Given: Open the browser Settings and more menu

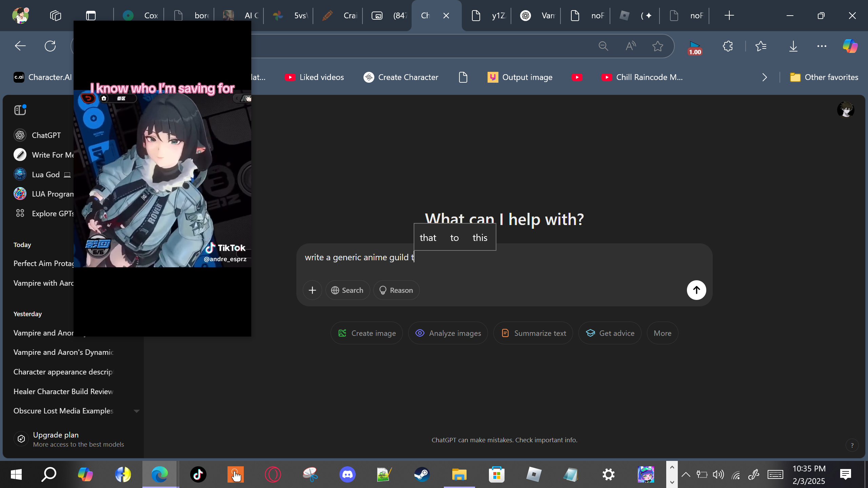Looking at the screenshot, I should (822, 46).
